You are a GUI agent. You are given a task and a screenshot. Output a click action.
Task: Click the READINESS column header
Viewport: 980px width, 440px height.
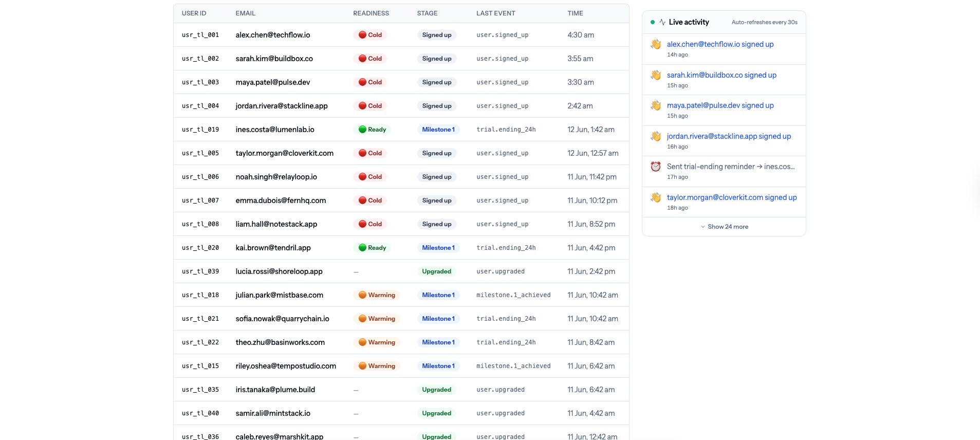(x=371, y=13)
